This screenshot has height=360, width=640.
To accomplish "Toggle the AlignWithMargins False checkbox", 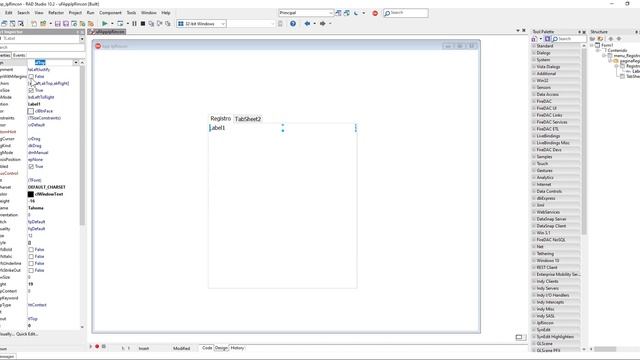I will (31, 76).
